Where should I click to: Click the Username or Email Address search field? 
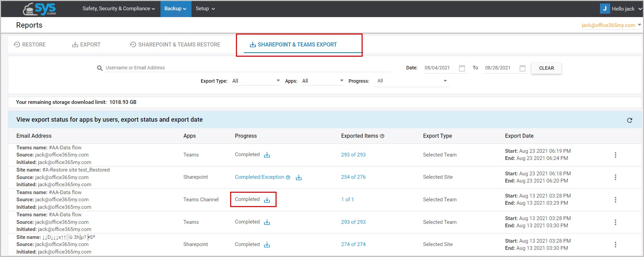click(246, 68)
